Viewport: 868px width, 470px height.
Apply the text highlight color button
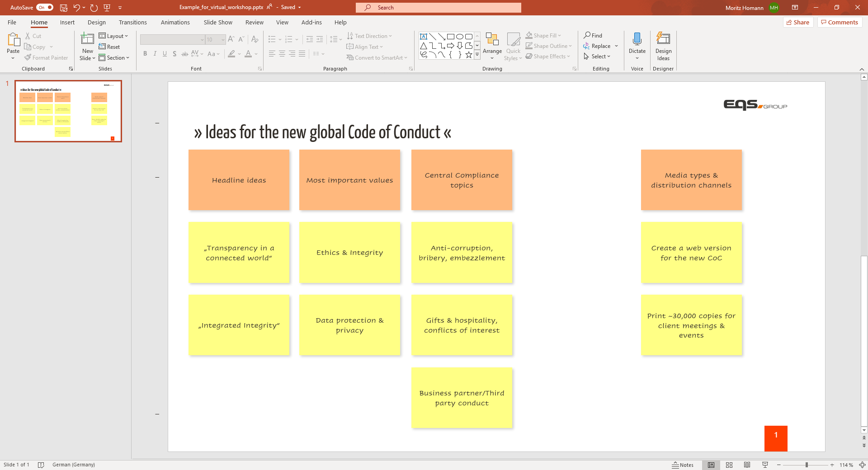(231, 54)
